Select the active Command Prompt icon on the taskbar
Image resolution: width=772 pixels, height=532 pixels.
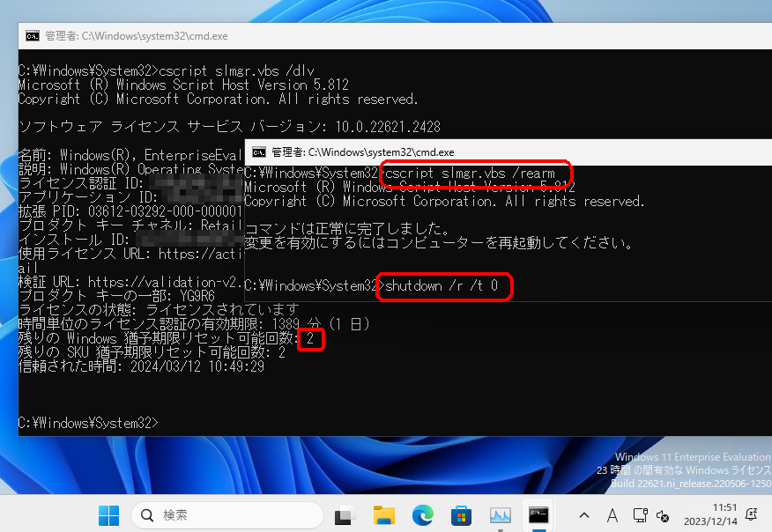point(538,515)
